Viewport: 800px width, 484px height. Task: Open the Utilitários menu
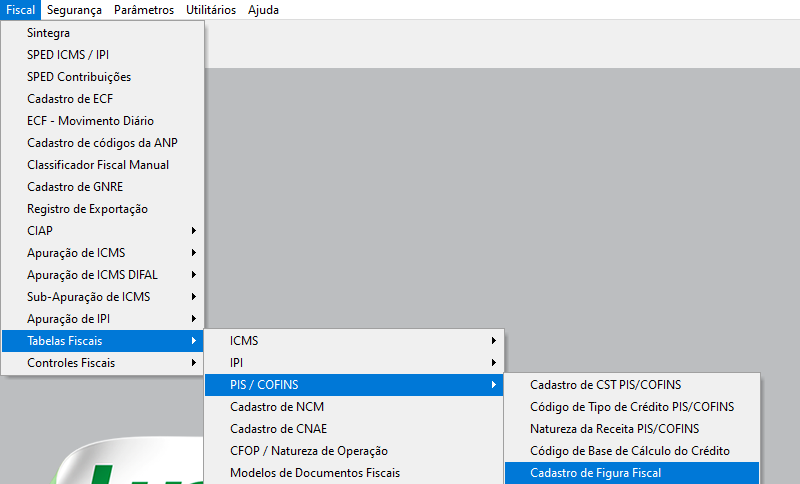tap(211, 10)
